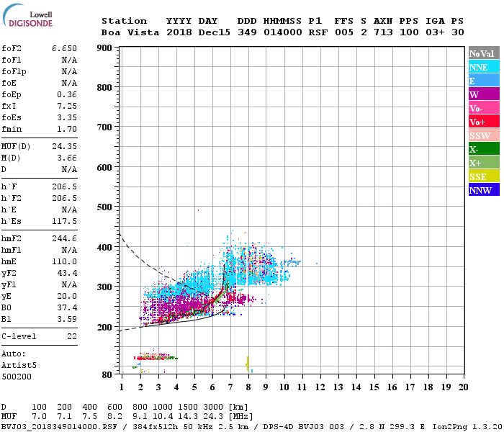Click the Boa Vista station name
The height and width of the screenshot is (432, 504).
(130, 32)
